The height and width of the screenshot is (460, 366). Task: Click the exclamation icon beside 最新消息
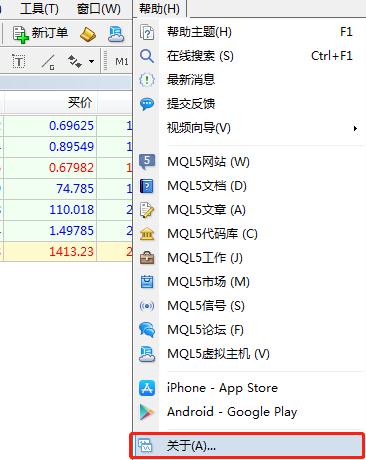147,80
